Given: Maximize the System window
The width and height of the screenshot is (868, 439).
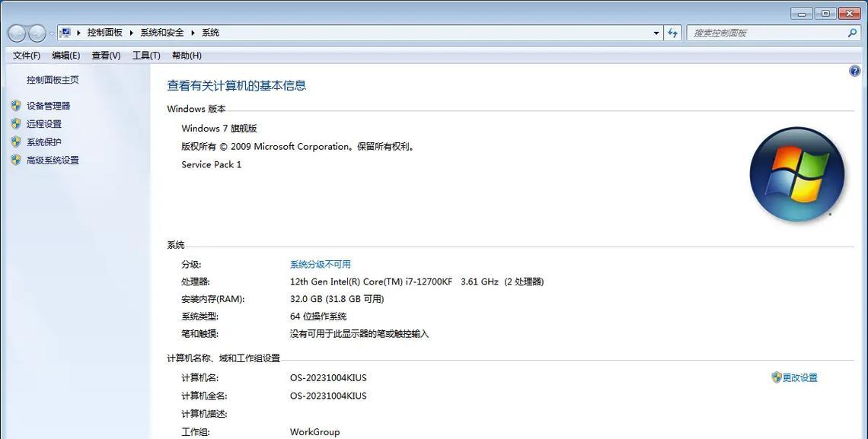Looking at the screenshot, I should tap(825, 14).
